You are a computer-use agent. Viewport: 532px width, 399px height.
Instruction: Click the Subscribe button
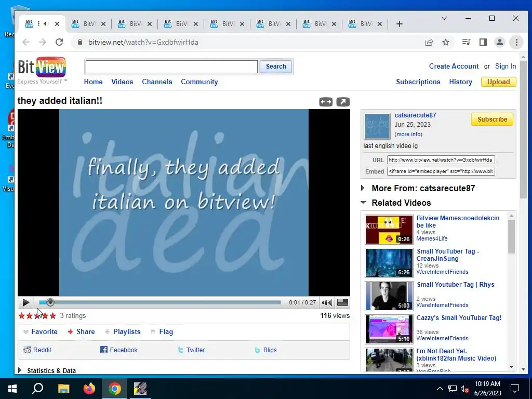tap(492, 119)
